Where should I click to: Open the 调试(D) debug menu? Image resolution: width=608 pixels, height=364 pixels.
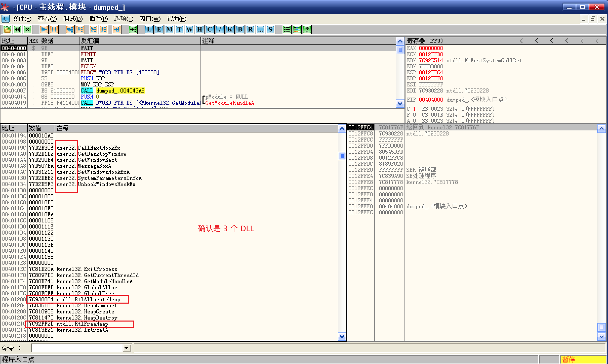point(73,19)
